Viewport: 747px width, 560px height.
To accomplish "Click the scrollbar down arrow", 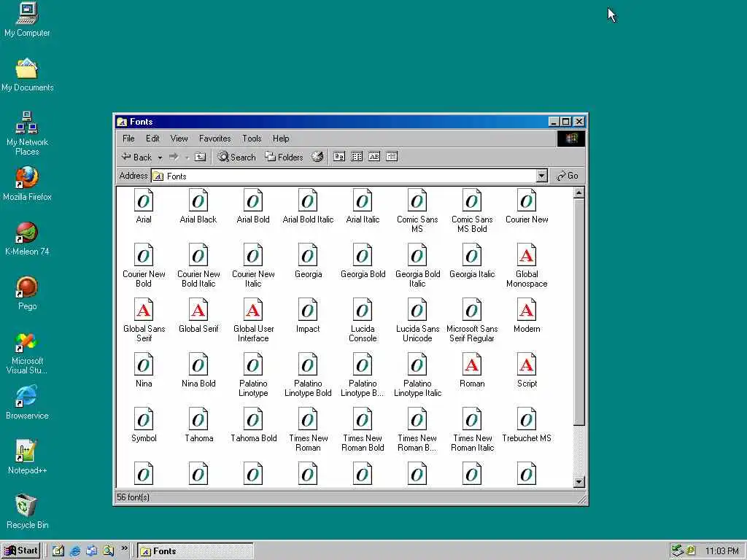I will click(x=578, y=481).
